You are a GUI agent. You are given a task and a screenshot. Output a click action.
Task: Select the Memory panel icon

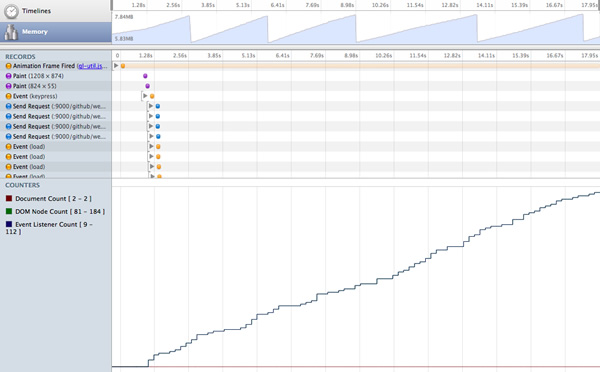coord(11,33)
